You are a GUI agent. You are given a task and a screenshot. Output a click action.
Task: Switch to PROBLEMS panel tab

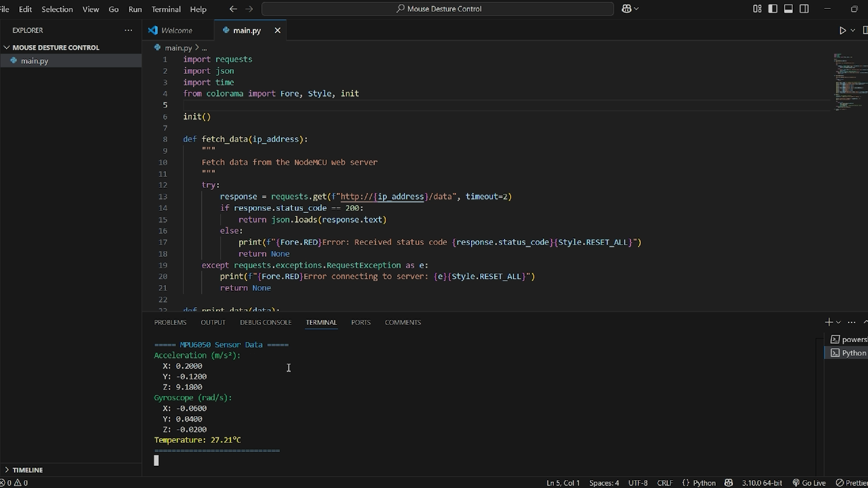(x=170, y=322)
